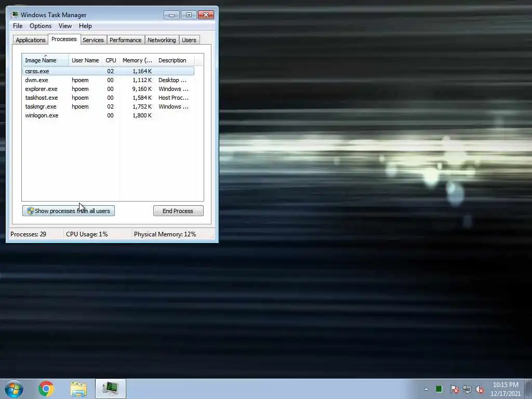Click the Desktop ... description cell
532x399 pixels.
172,80
